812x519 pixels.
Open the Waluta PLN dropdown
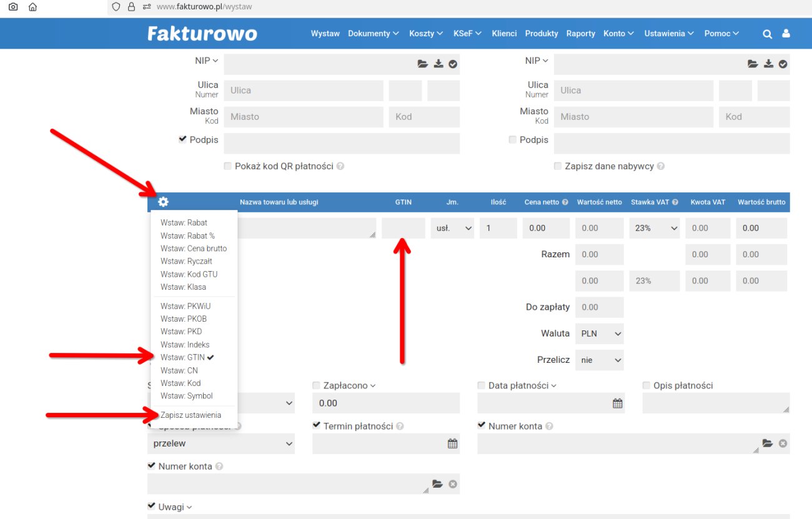(x=599, y=334)
